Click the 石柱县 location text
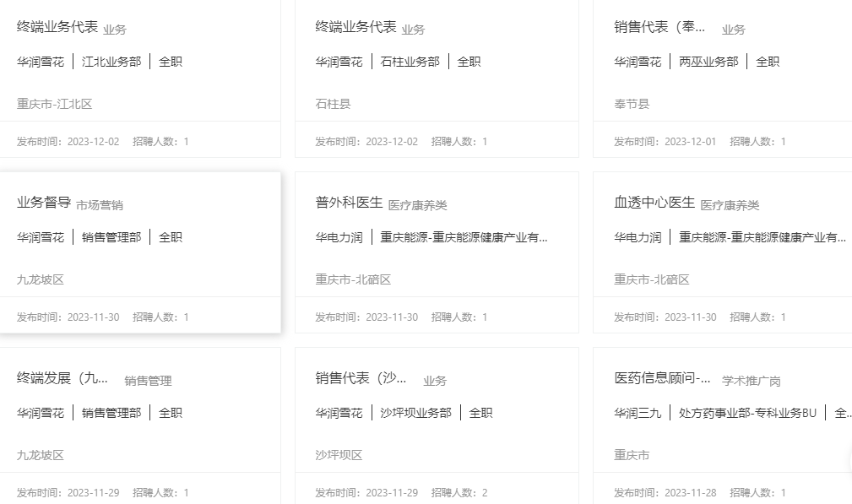Screen dimensions: 852x504 click(x=333, y=104)
